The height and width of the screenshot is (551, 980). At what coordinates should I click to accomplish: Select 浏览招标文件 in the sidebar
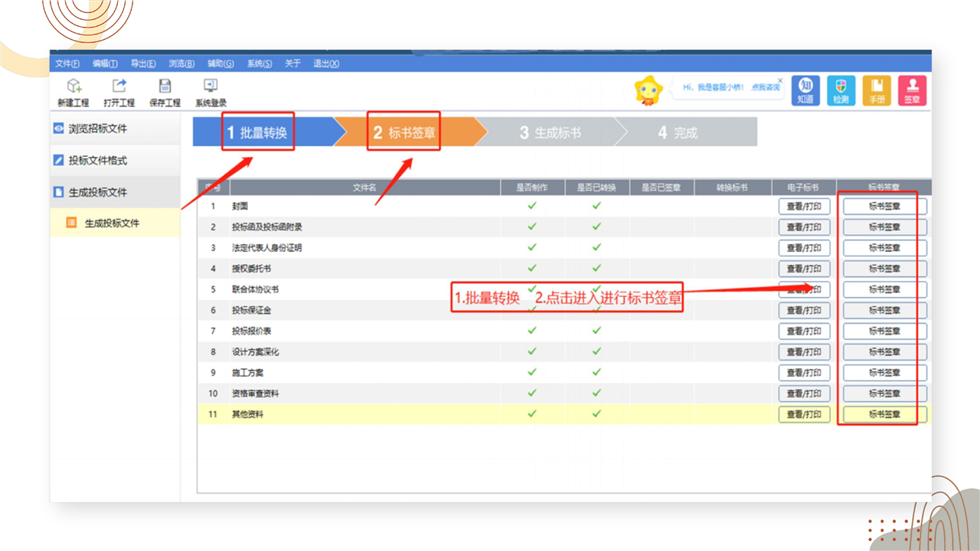97,129
